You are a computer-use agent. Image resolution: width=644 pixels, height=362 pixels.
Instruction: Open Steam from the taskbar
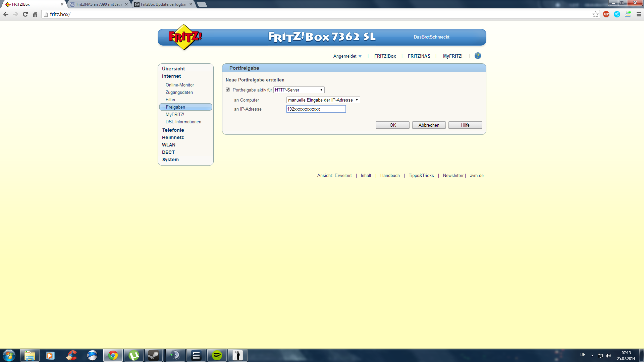(154, 355)
